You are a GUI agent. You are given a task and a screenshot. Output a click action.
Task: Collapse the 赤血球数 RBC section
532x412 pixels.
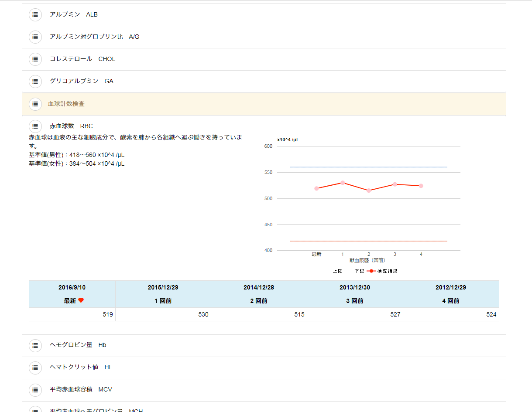(x=71, y=126)
